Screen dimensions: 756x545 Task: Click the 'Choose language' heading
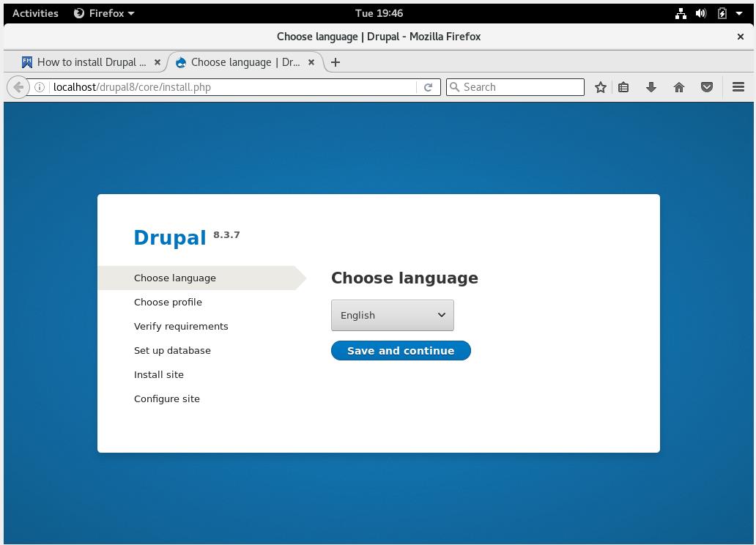point(404,278)
